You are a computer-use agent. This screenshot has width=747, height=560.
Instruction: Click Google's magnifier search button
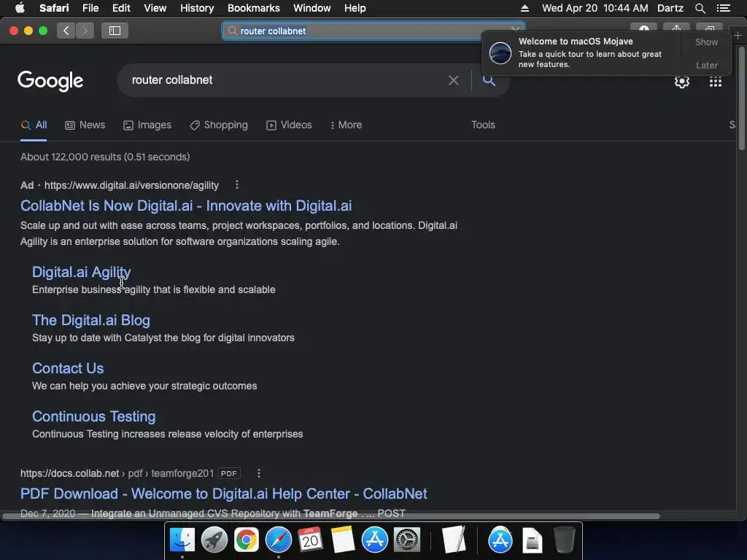489,80
